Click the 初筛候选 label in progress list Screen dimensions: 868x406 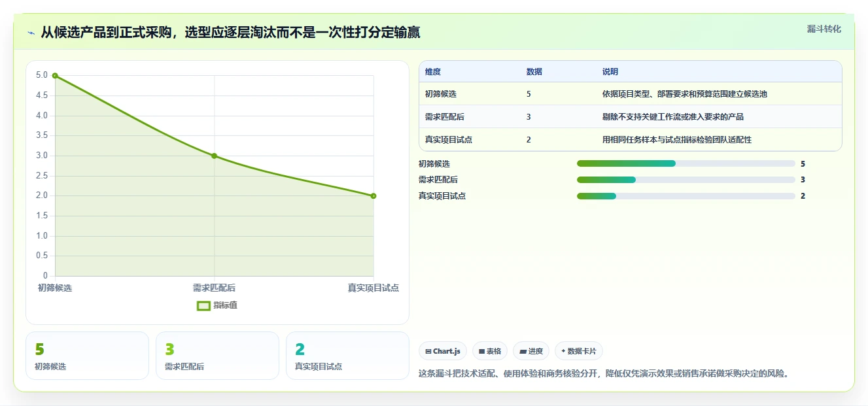click(x=434, y=163)
